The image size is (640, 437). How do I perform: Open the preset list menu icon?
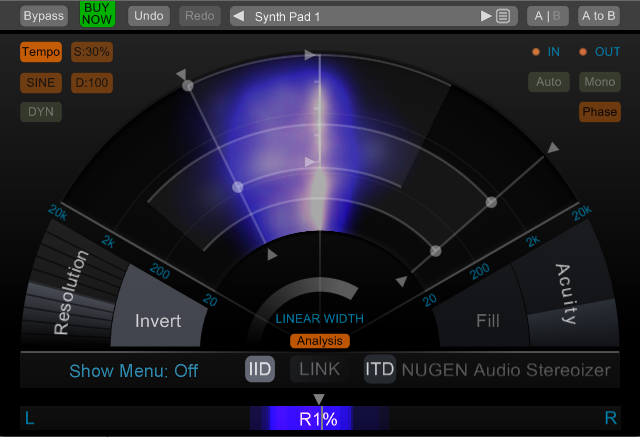[x=503, y=16]
